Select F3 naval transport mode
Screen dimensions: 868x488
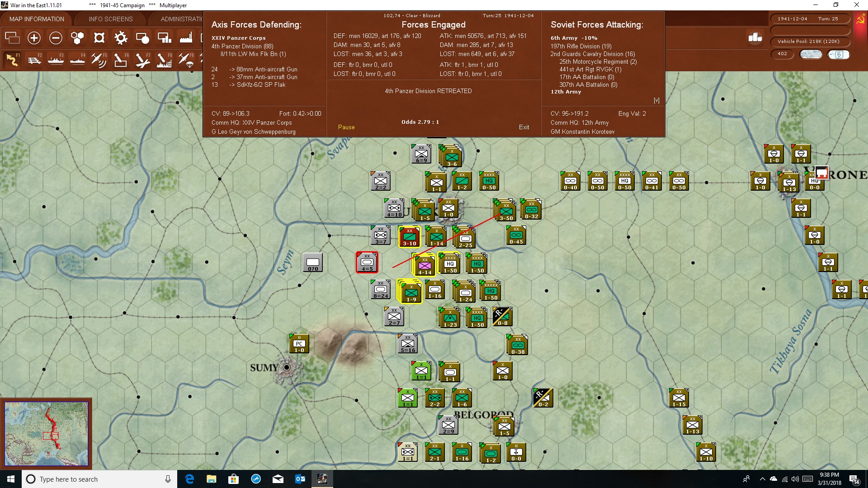tap(56, 60)
